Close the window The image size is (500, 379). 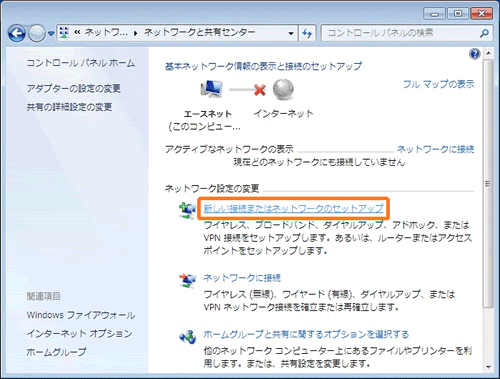tap(482, 14)
